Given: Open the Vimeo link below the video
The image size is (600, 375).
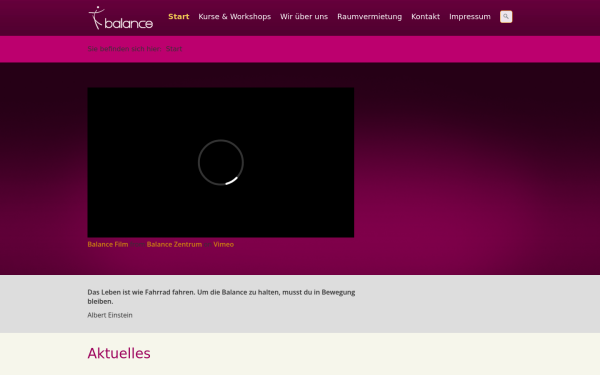Looking at the screenshot, I should click(223, 244).
